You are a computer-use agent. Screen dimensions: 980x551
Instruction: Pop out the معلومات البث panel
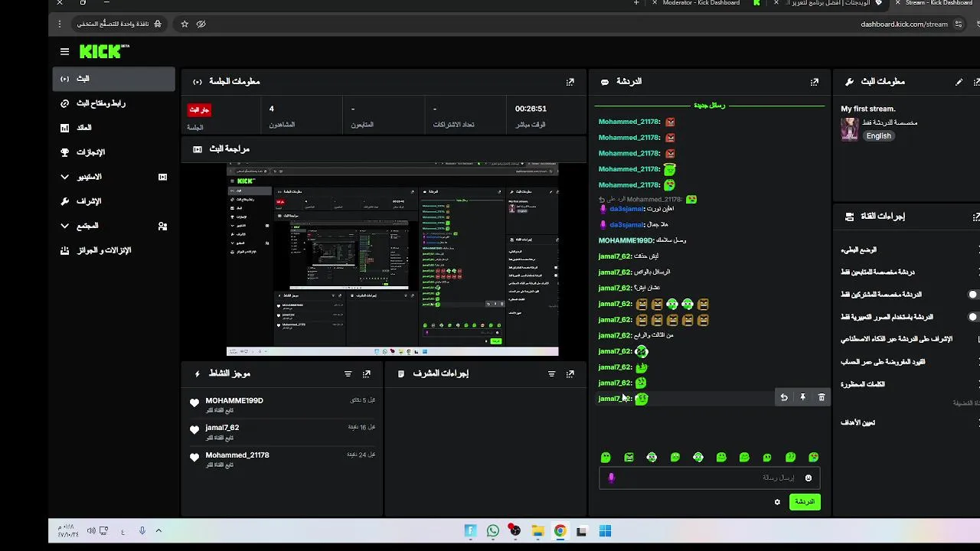click(976, 82)
